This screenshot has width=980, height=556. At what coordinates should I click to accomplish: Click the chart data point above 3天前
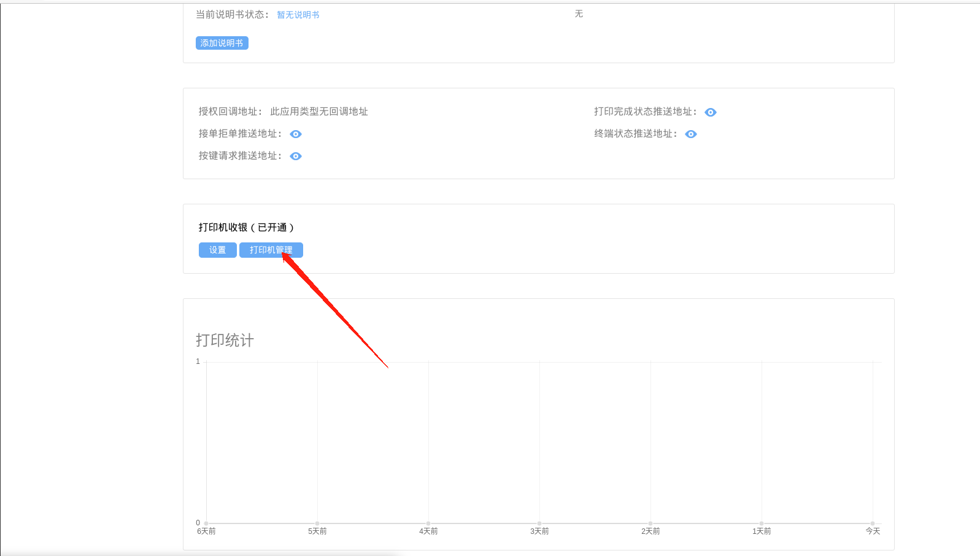coord(539,523)
